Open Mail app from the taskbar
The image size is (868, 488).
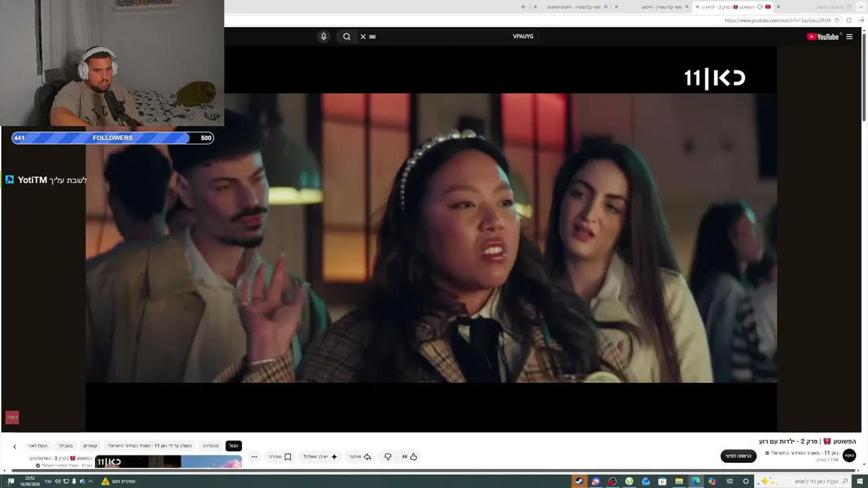646,481
